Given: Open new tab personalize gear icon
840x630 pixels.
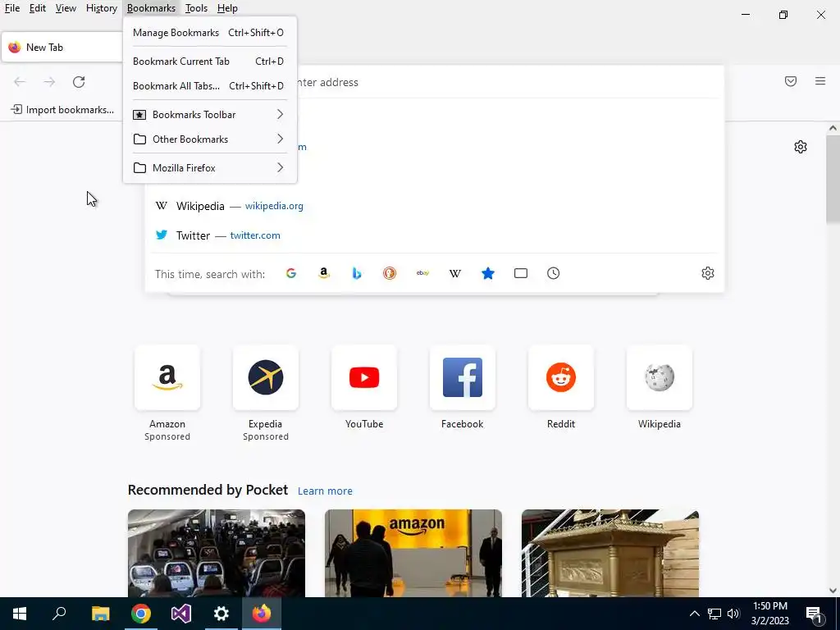Looking at the screenshot, I should (x=801, y=147).
